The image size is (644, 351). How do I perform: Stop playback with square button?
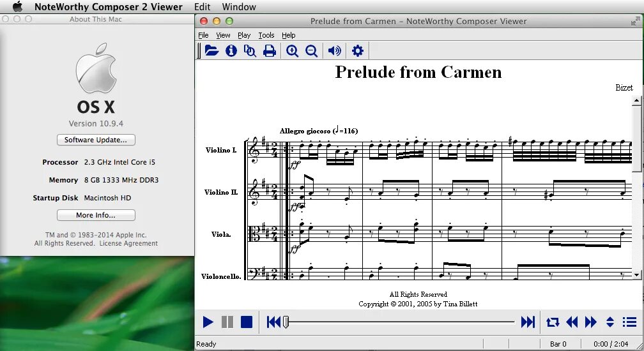(x=247, y=322)
